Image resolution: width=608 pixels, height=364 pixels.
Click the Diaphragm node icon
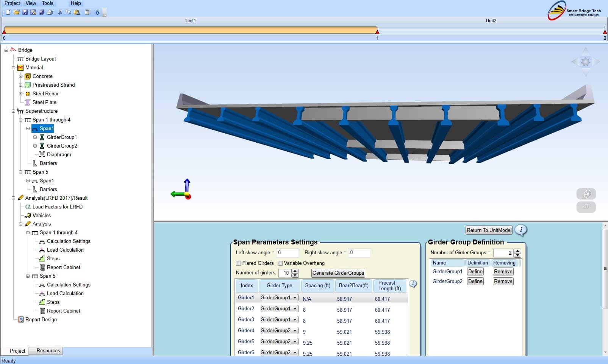[42, 154]
